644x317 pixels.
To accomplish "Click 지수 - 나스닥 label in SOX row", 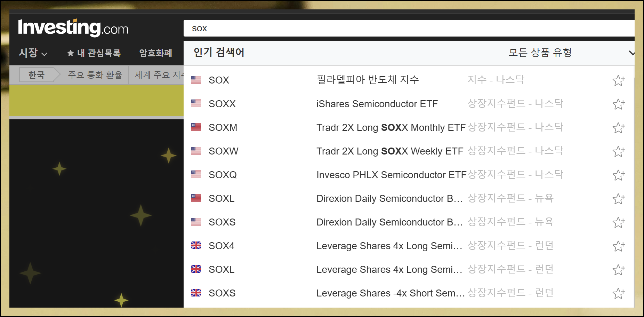I will click(496, 80).
